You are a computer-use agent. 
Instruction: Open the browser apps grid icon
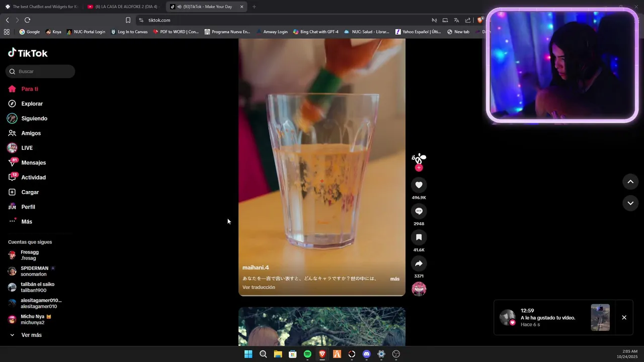coord(7,32)
